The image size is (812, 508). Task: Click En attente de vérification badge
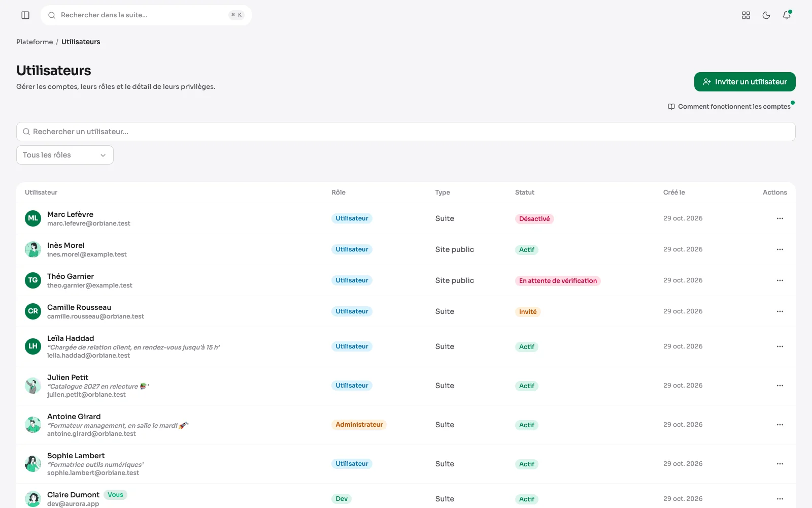coord(558,281)
